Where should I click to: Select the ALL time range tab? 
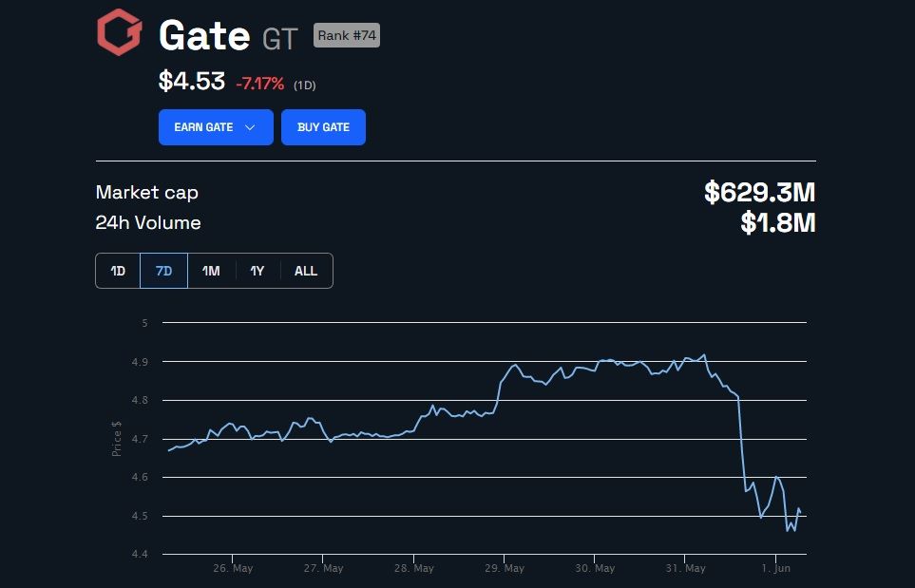(x=306, y=271)
